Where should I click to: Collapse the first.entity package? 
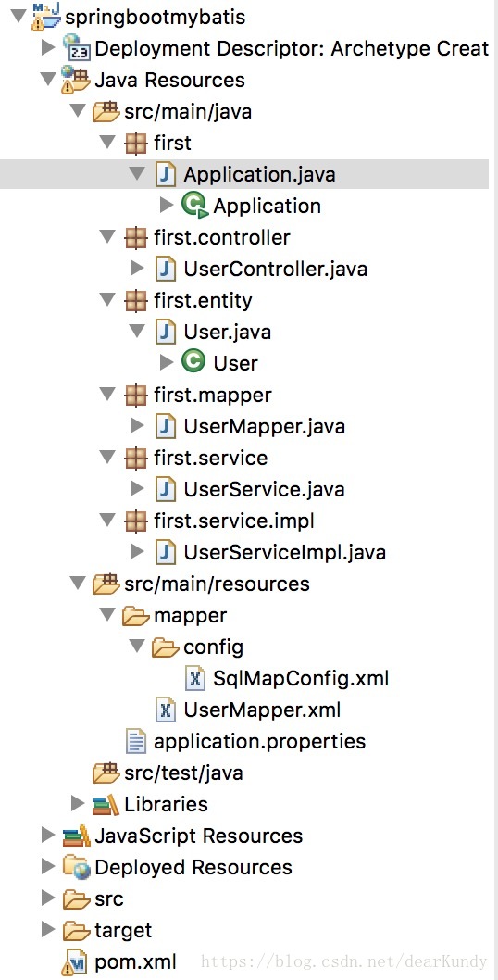pos(107,301)
